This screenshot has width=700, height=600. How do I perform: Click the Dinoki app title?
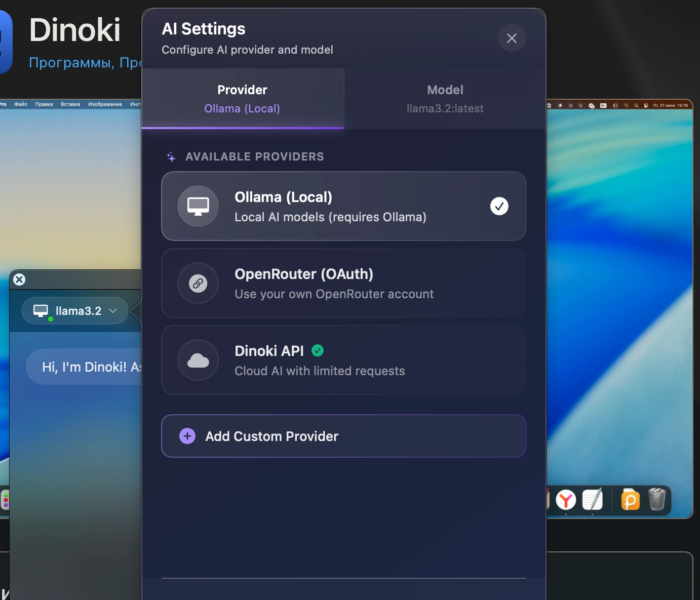coord(75,30)
